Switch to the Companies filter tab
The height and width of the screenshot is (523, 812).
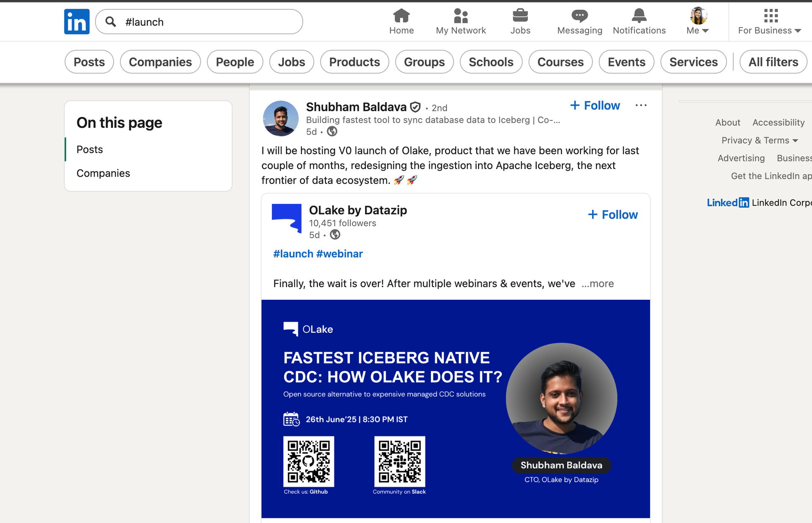160,62
